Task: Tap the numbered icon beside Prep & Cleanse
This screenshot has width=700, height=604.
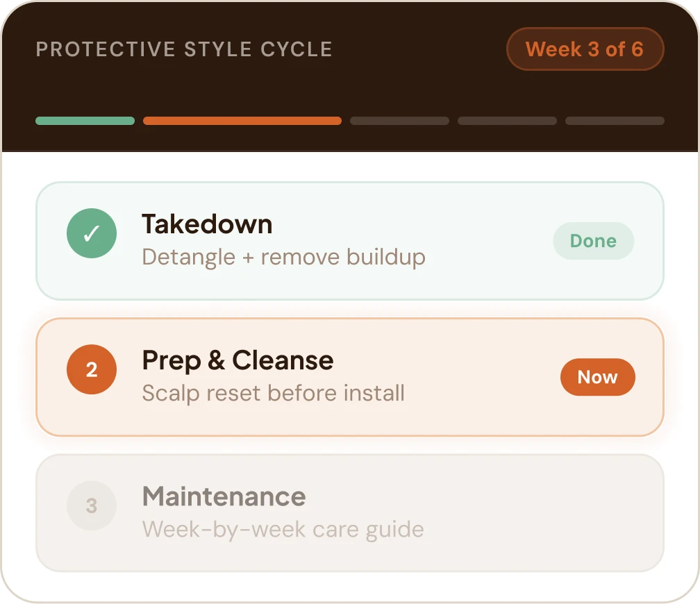Action: point(91,370)
